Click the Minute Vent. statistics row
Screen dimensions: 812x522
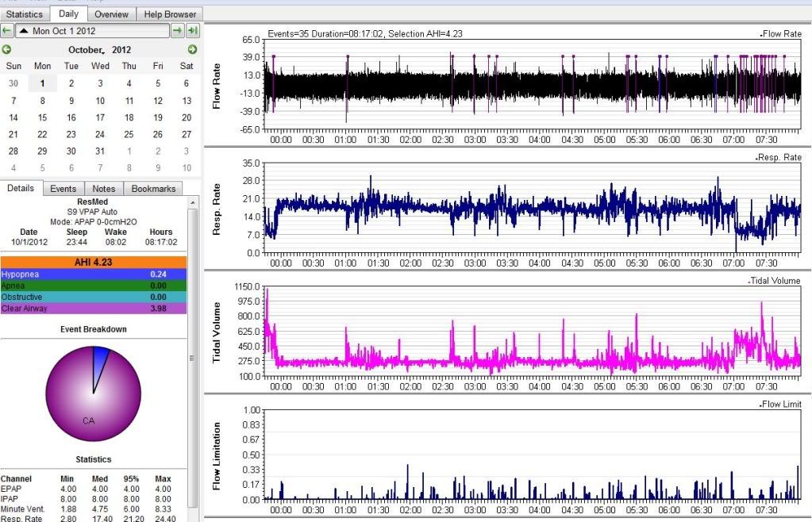93,509
